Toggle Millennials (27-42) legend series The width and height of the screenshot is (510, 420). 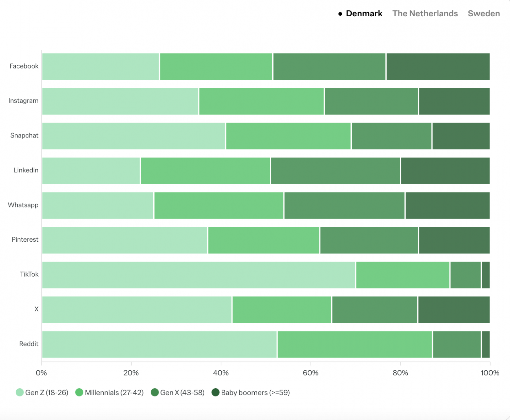tap(114, 392)
